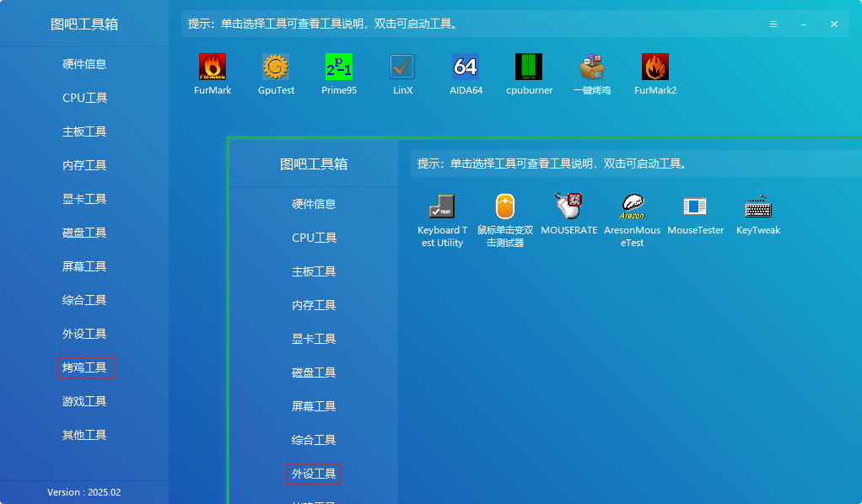
Task: Select the Keyboard Test Utility icon
Action: point(442,206)
